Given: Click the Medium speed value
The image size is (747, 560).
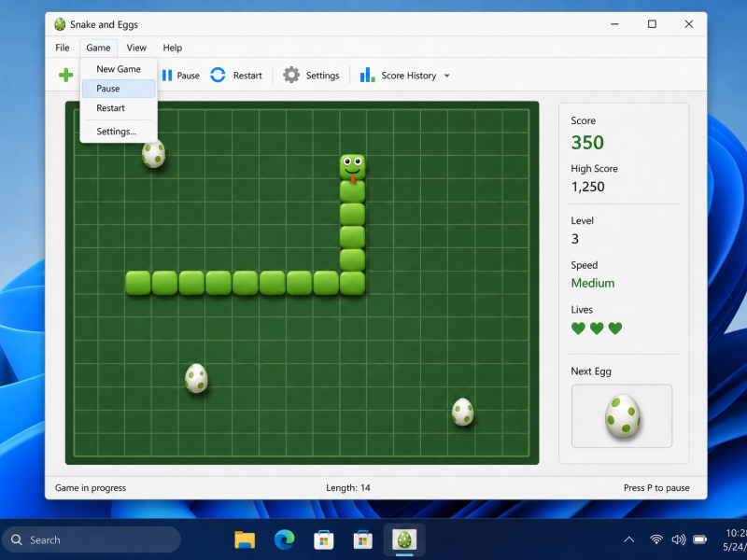Looking at the screenshot, I should pyautogui.click(x=593, y=283).
